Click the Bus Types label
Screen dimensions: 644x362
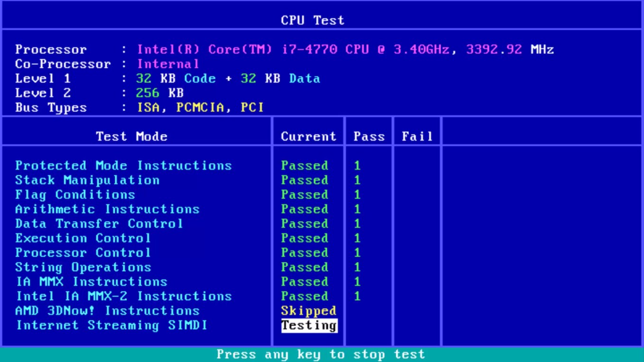pyautogui.click(x=51, y=108)
